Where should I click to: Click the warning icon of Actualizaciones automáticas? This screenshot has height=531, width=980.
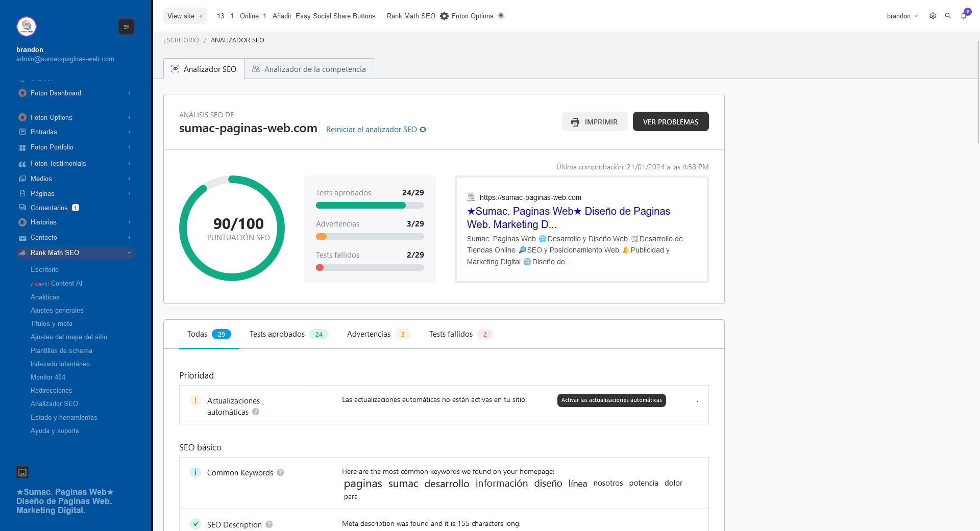(x=195, y=400)
